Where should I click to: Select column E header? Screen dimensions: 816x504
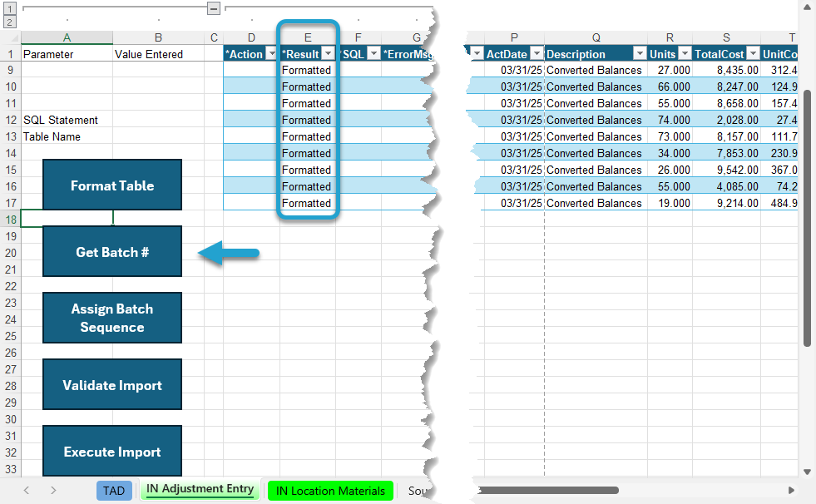(x=308, y=37)
